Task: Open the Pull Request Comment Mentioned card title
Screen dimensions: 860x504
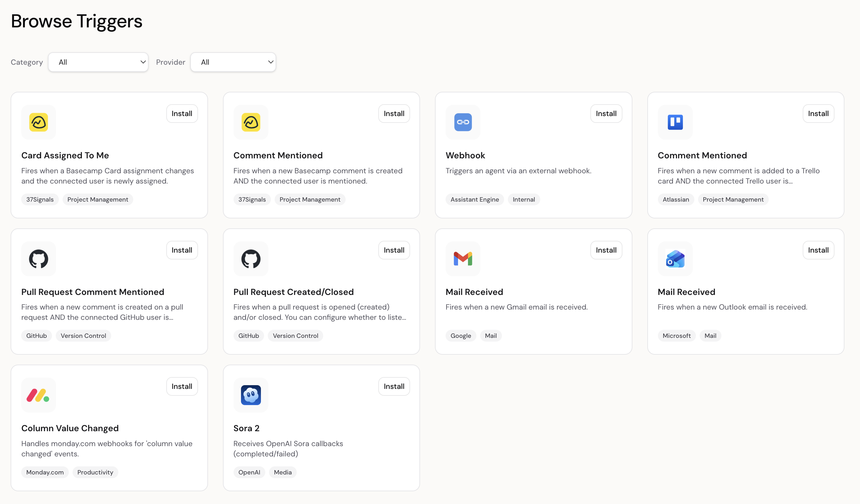Action: click(92, 292)
